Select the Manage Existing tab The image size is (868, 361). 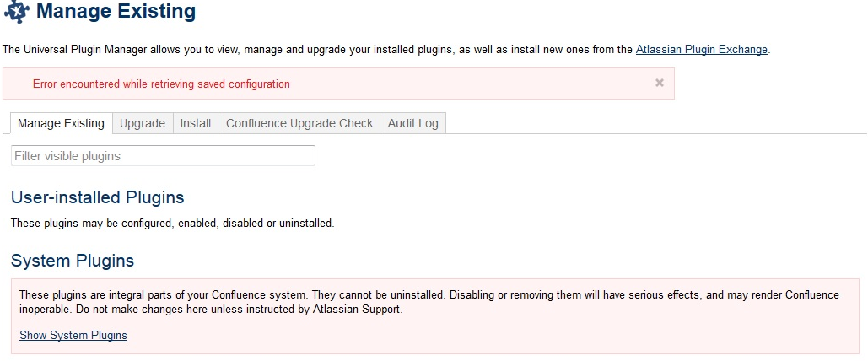[x=61, y=123]
